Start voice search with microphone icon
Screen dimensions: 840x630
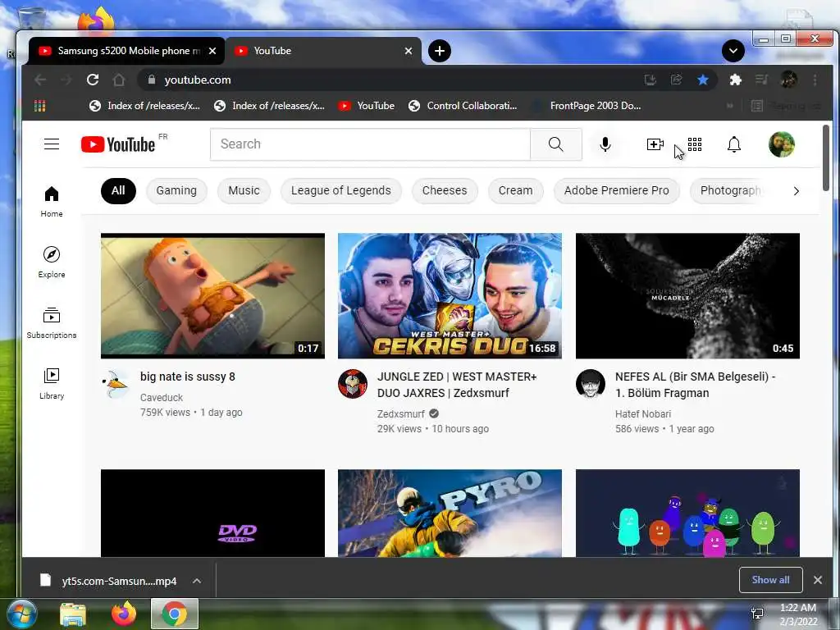[x=605, y=144]
